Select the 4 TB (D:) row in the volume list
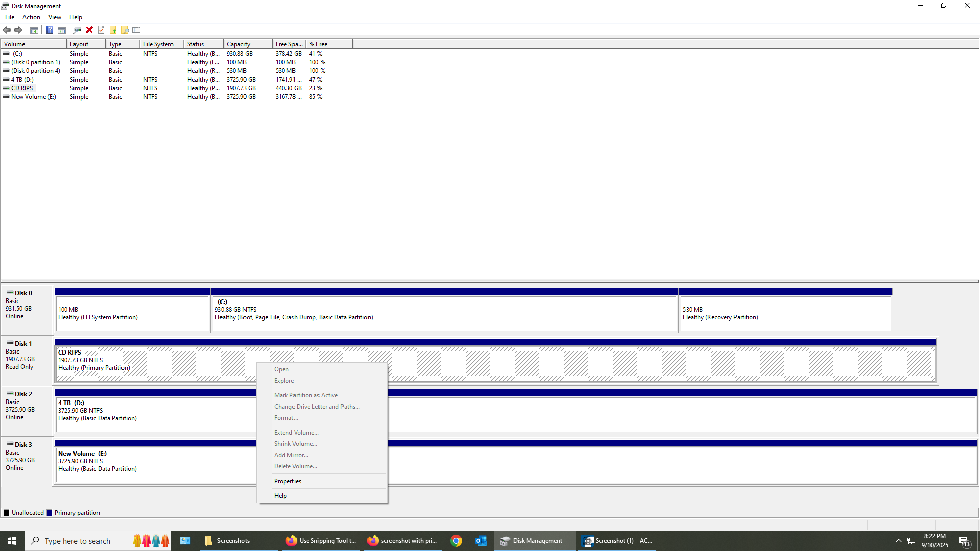The height and width of the screenshot is (551, 980). pyautogui.click(x=22, y=80)
